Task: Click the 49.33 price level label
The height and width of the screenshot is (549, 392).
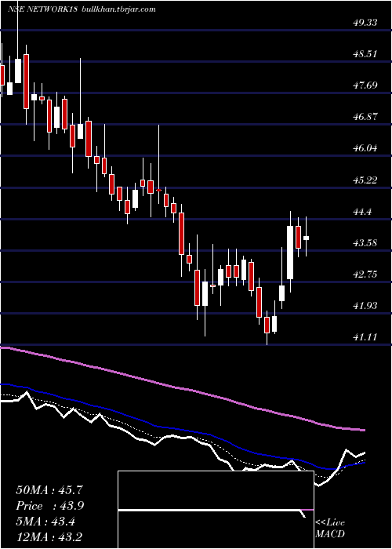Action: (365, 23)
